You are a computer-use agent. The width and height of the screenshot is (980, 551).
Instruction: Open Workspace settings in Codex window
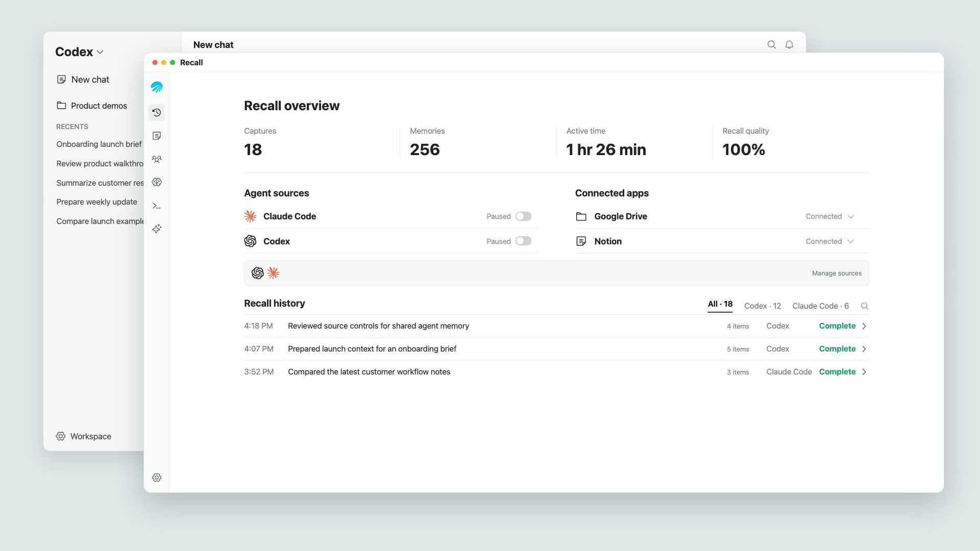pyautogui.click(x=91, y=436)
